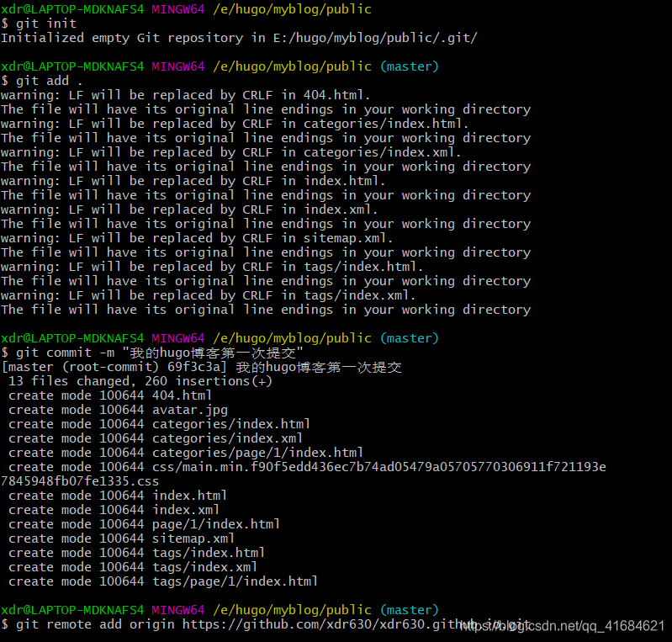The image size is (672, 642).
Task: Click '13 files changed, 260 insertions(+)' line
Action: 140,381
